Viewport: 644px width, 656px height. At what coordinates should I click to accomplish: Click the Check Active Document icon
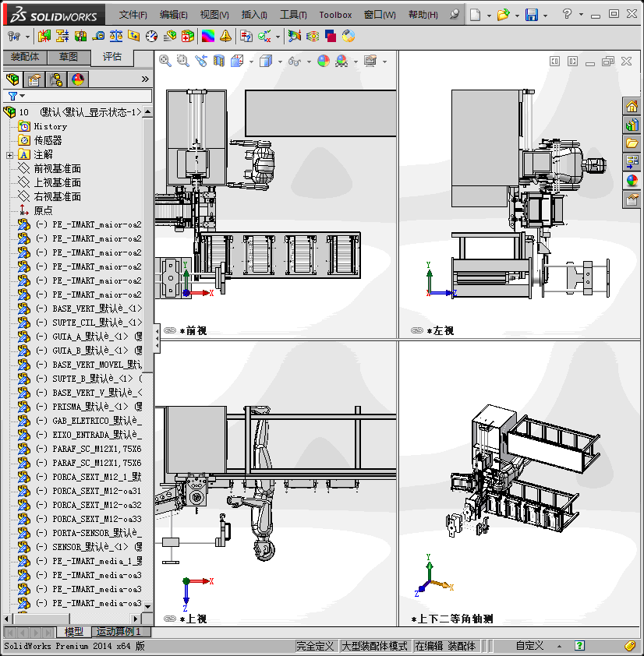pyautogui.click(x=264, y=37)
